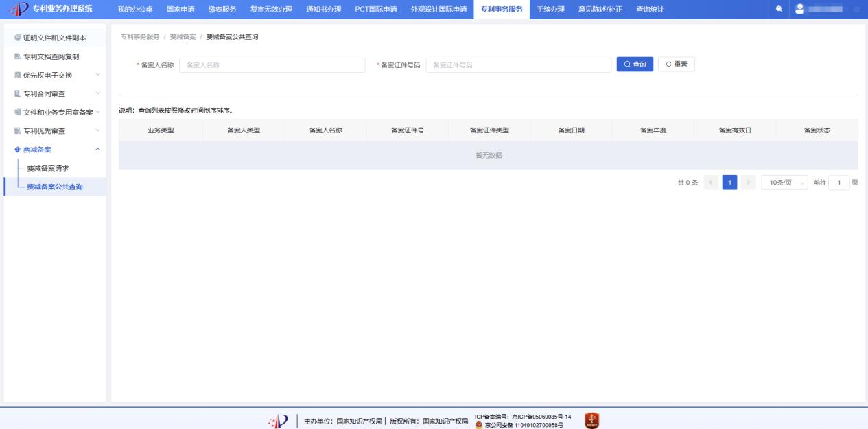The width and height of the screenshot is (868, 429).
Task: Click 备案证件号 column header
Action: coord(408,130)
